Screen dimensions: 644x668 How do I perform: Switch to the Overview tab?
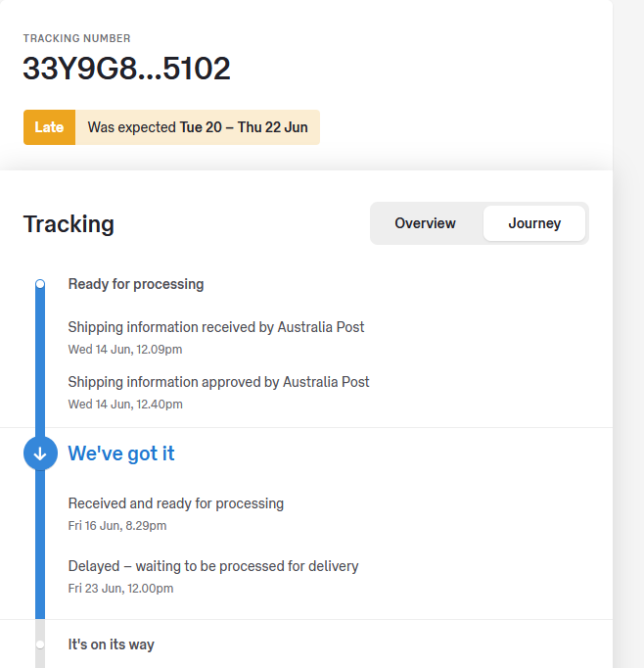pos(425,223)
